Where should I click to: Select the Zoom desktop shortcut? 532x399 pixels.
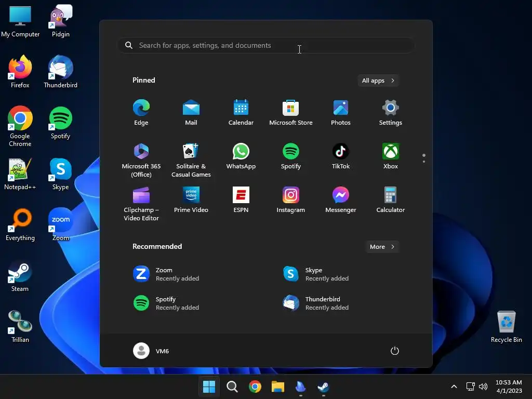(61, 225)
